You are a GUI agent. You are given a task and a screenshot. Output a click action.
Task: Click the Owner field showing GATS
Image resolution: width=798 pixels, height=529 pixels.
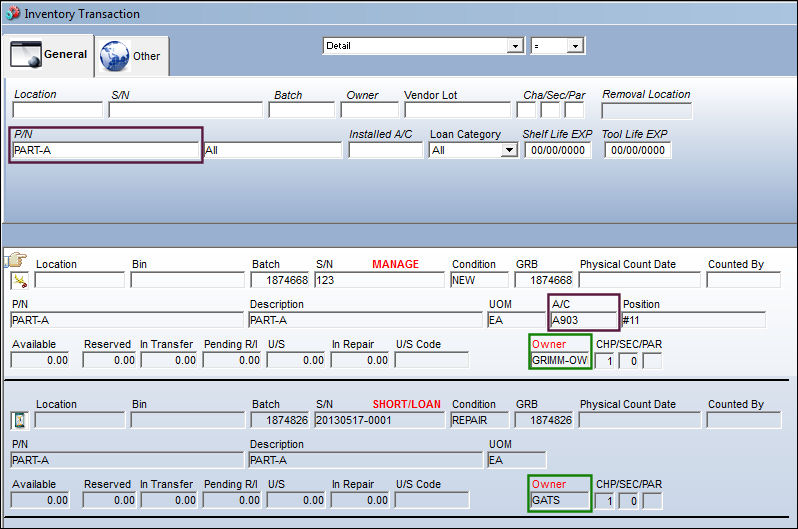pos(560,500)
